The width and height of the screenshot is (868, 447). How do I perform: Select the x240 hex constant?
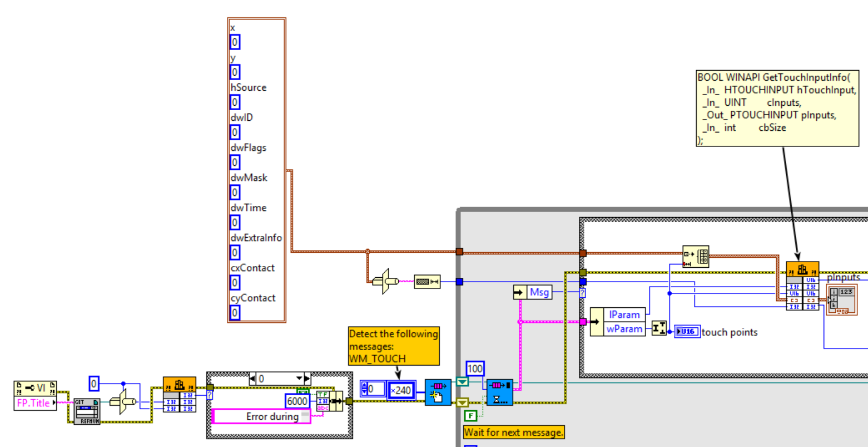tap(401, 390)
